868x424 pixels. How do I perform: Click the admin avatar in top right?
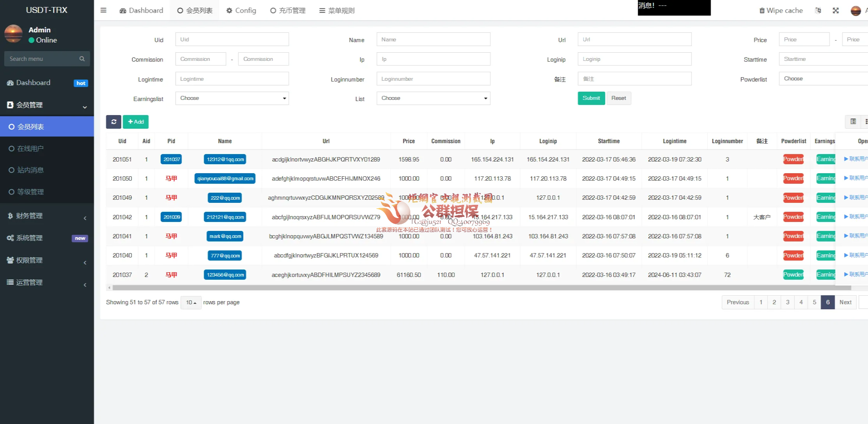click(856, 11)
